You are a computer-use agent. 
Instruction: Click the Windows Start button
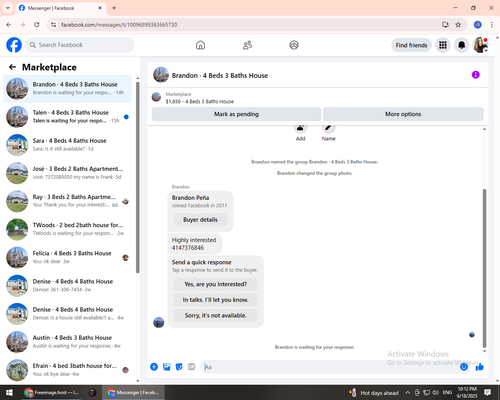click(9, 393)
